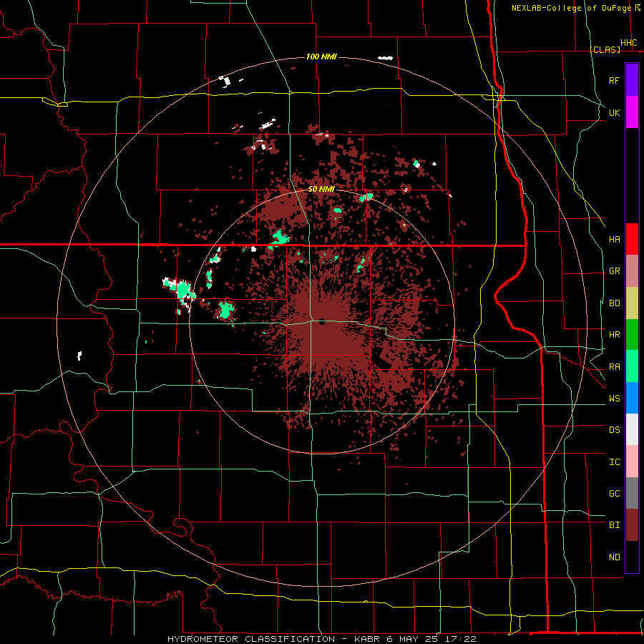Screen dimensions: 644x644
Task: Click the RF legend label
Action: (614, 80)
